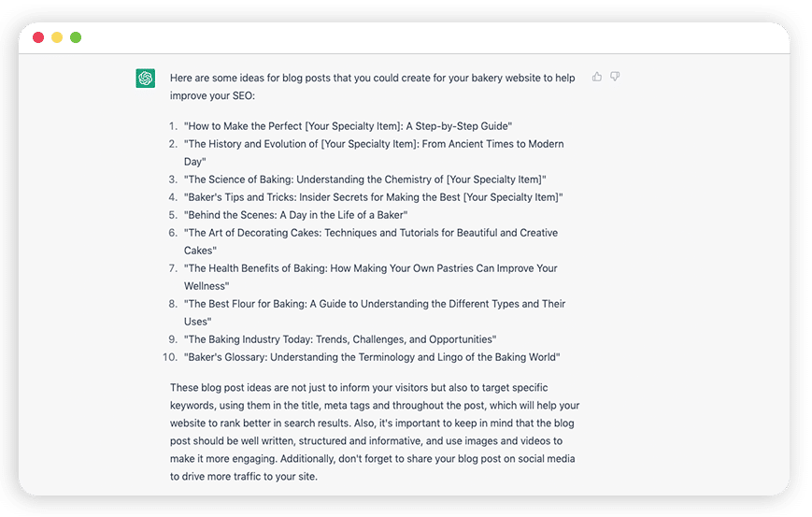The width and height of the screenshot is (812, 517).
Task: Click the intro sentence mentioning bakery website
Action: pos(372,78)
